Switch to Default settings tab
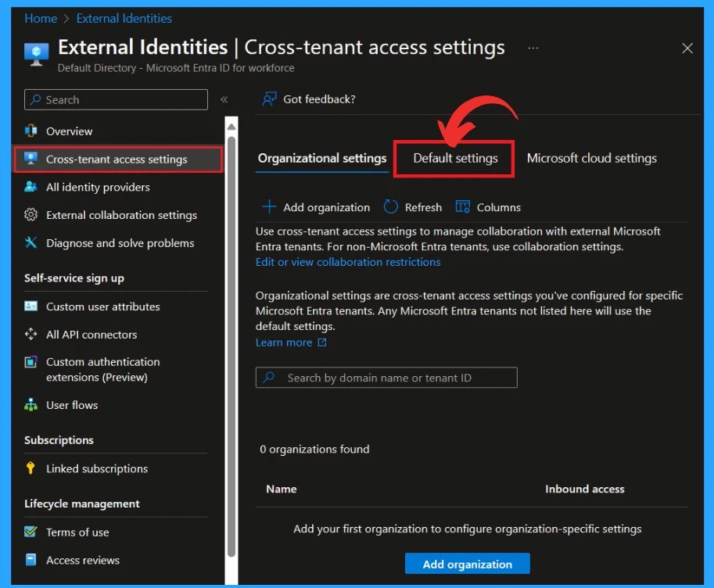This screenshot has height=588, width=714. coord(455,158)
